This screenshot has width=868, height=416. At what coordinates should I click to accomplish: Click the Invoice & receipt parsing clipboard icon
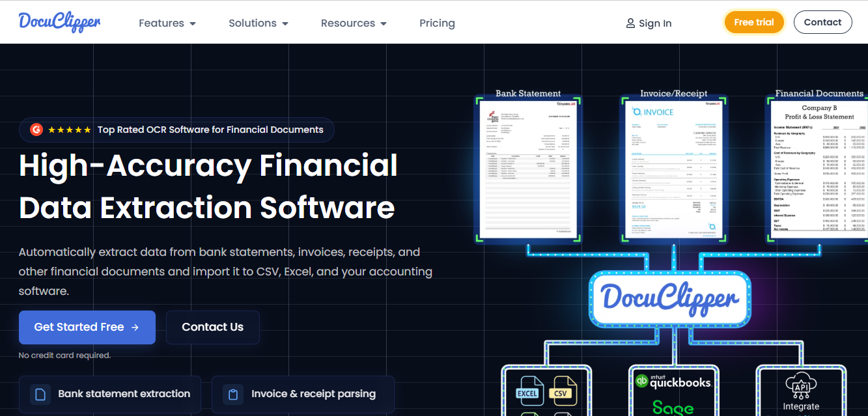pyautogui.click(x=233, y=394)
